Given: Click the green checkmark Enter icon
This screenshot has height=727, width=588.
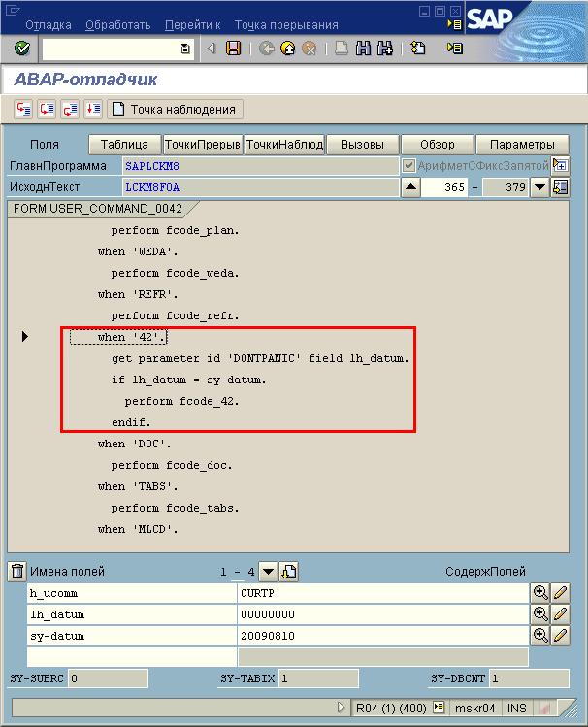Looking at the screenshot, I should click(21, 48).
